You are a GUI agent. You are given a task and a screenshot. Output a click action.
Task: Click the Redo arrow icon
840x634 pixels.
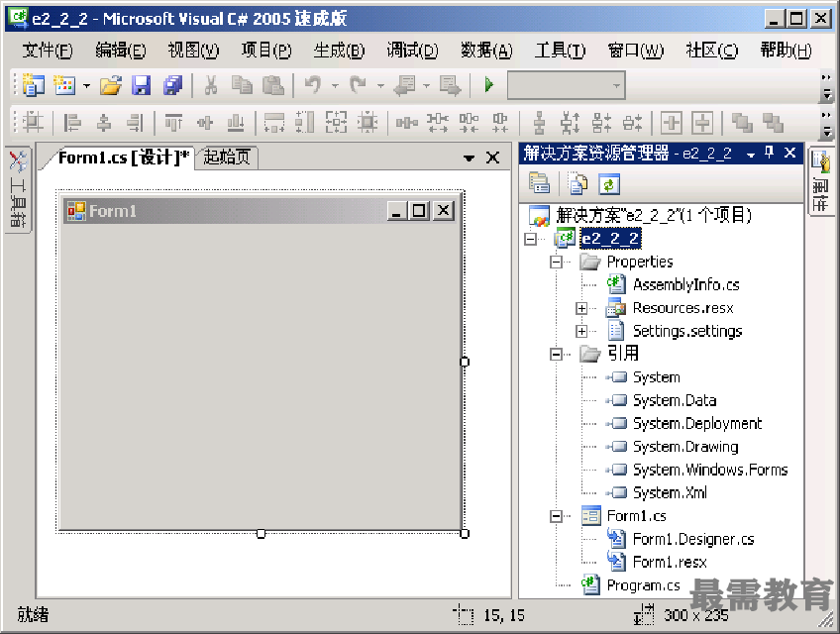[358, 84]
